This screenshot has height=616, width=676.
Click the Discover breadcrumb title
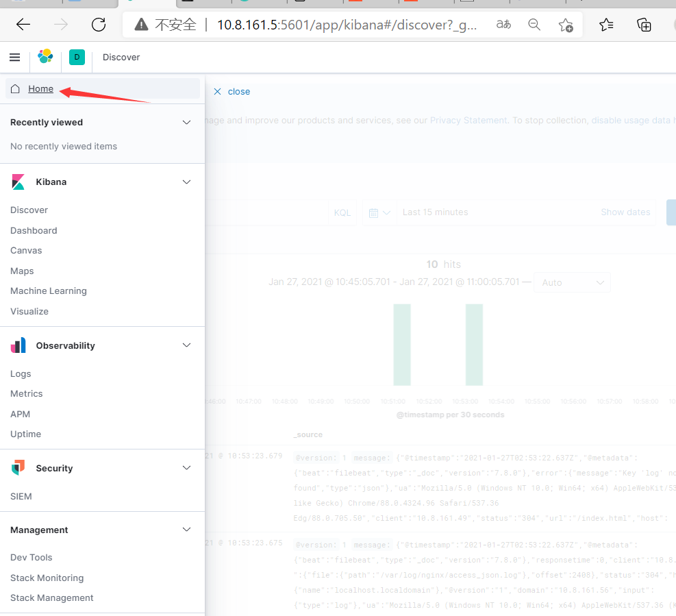(x=121, y=58)
